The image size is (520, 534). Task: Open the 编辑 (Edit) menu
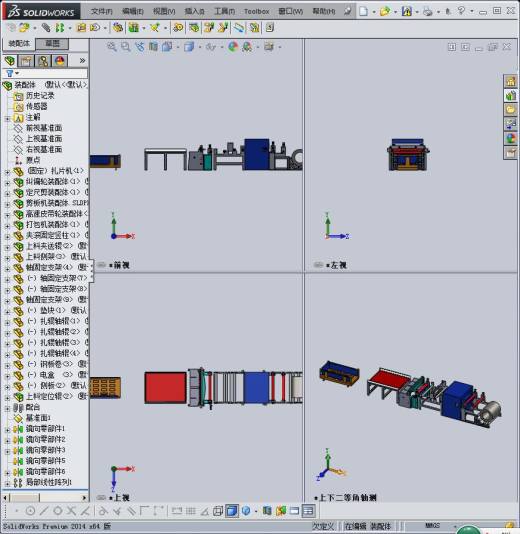[132, 11]
